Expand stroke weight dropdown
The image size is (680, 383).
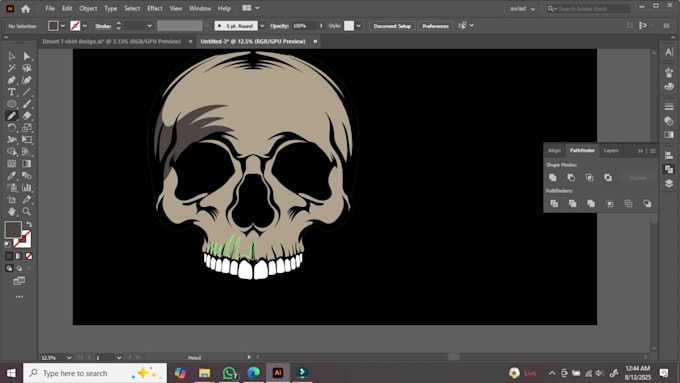(x=150, y=26)
